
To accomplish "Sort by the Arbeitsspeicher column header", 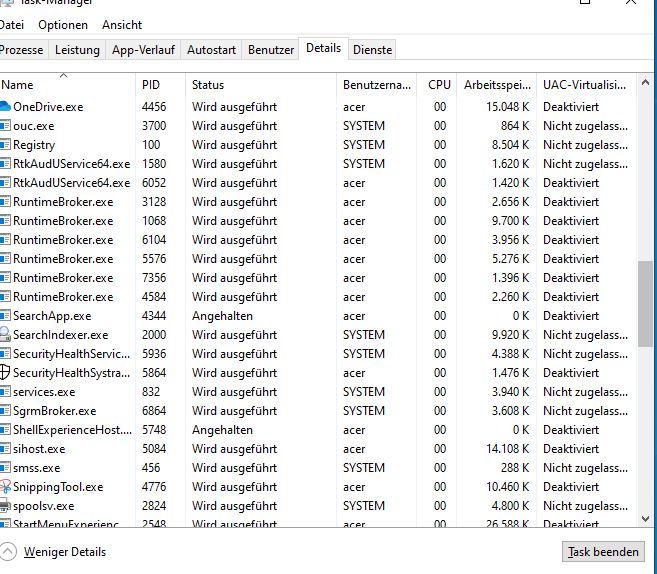I will pos(497,85).
